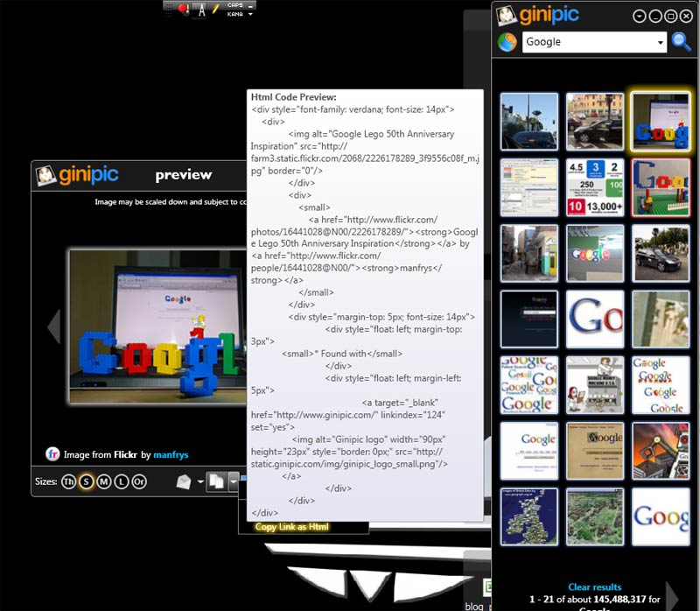Image resolution: width=700 pixels, height=611 pixels.
Task: Click the Flickr 'fr' source icon
Action: click(52, 453)
